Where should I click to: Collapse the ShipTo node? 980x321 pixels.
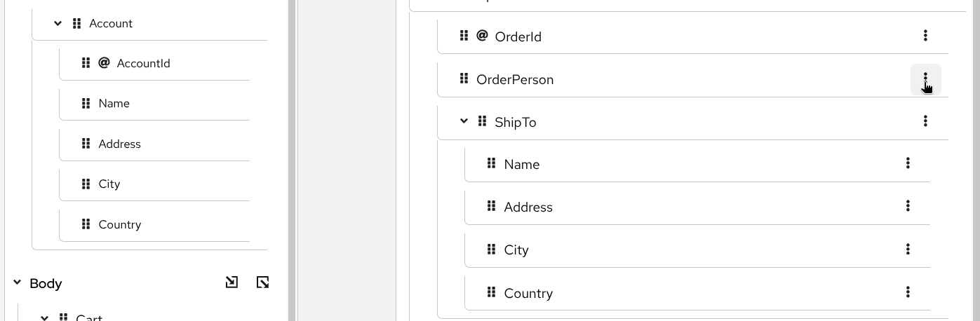464,121
